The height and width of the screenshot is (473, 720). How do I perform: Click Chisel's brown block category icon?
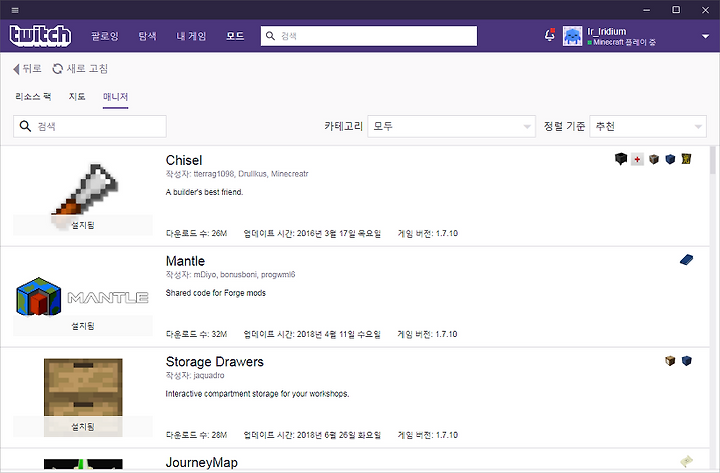point(654,159)
